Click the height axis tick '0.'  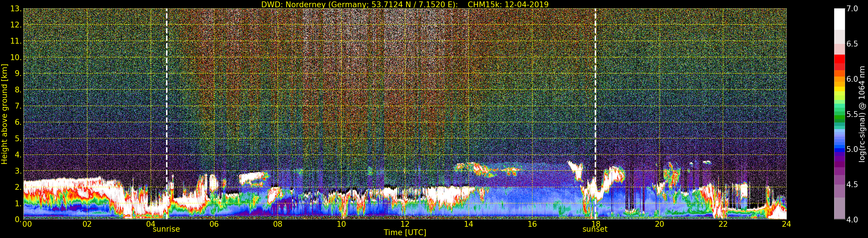18,219
